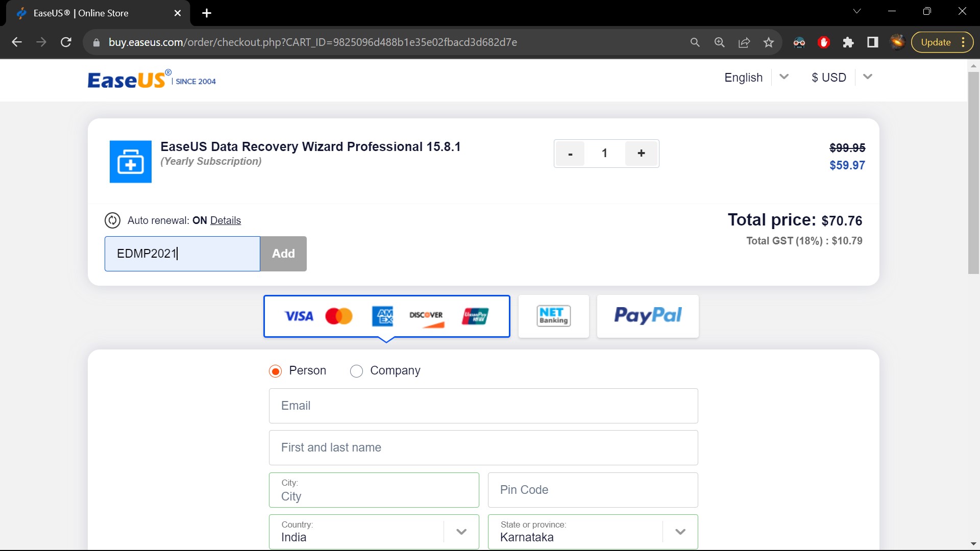Increase quantity with plus button
This screenshot has height=551, width=980.
pyautogui.click(x=641, y=154)
